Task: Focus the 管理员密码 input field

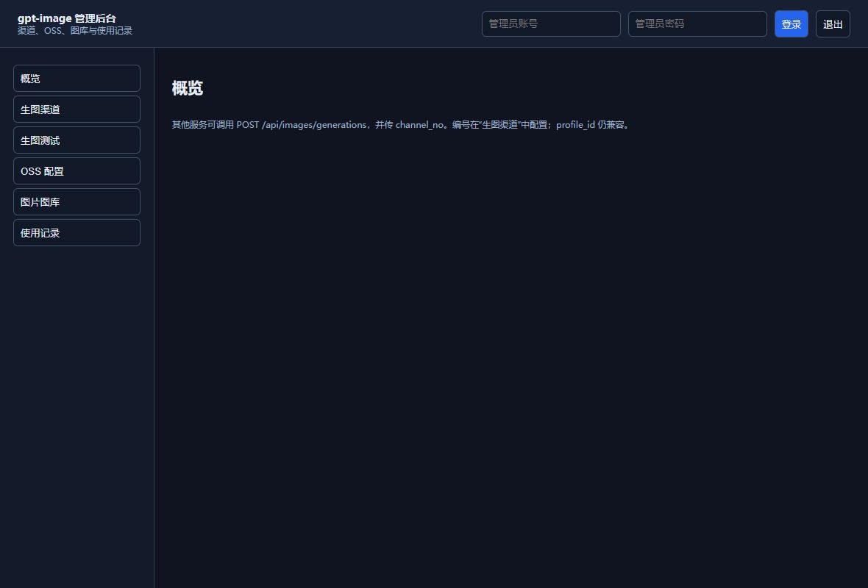Action: (x=697, y=24)
